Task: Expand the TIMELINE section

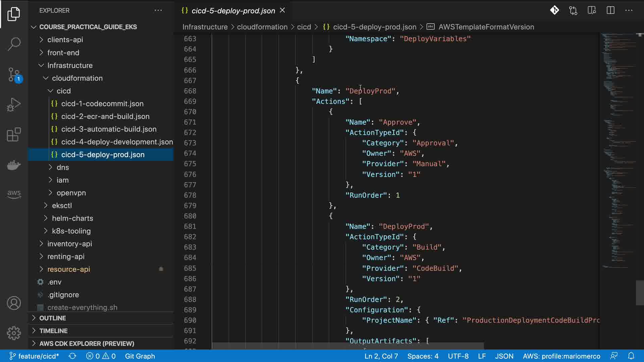Action: [53, 331]
